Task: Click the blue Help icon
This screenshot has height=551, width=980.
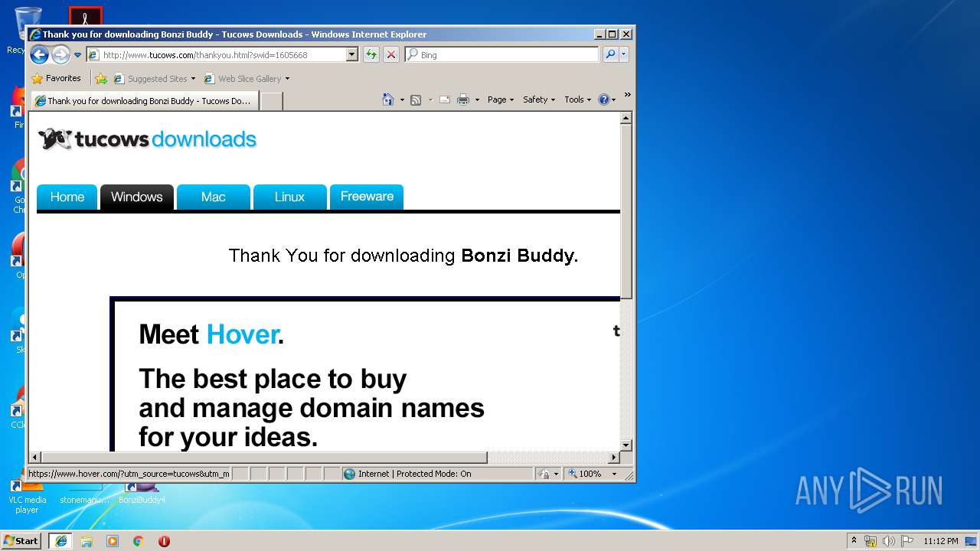Action: [x=603, y=99]
